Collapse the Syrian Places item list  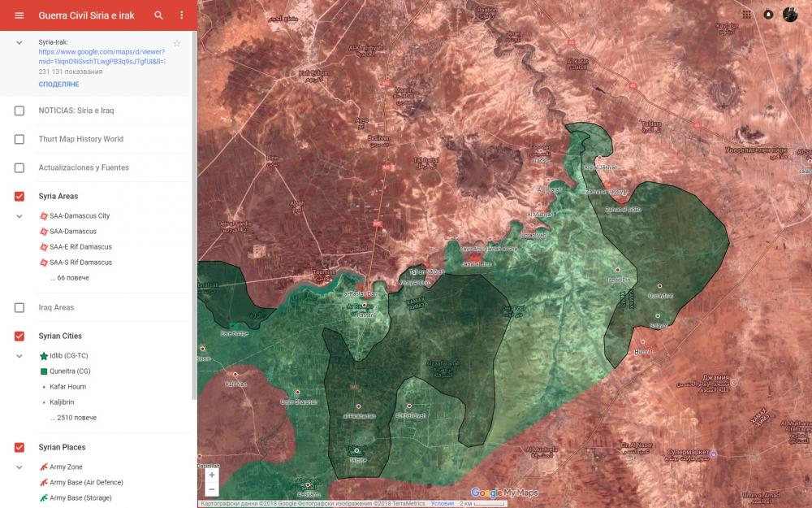(19, 467)
